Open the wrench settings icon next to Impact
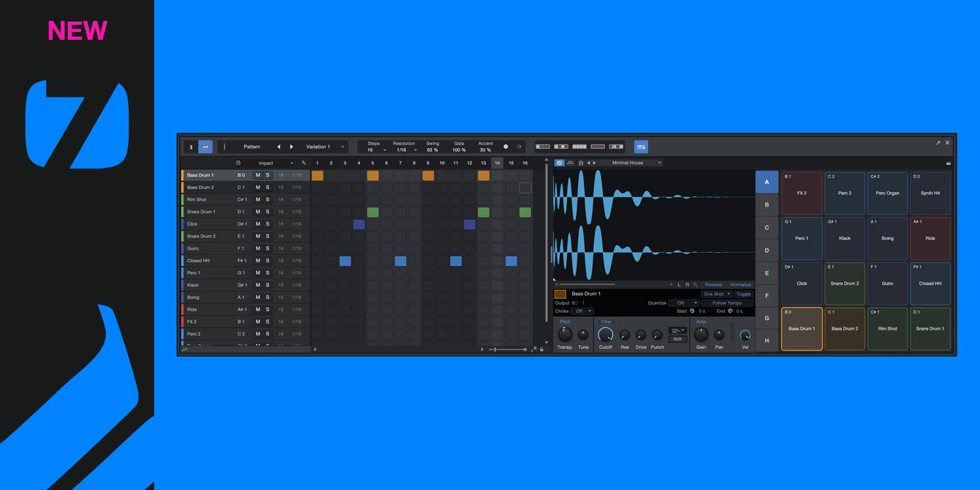The height and width of the screenshot is (490, 980). pos(304,163)
